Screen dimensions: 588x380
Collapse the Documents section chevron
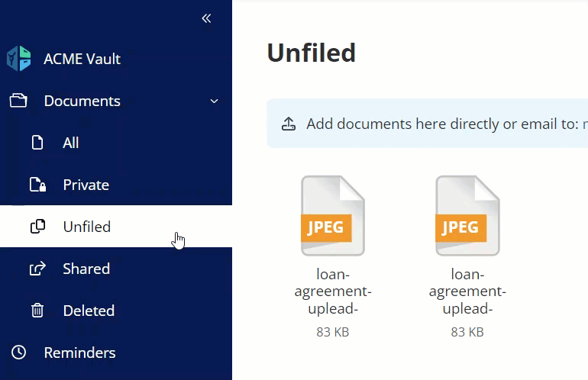[x=214, y=101]
